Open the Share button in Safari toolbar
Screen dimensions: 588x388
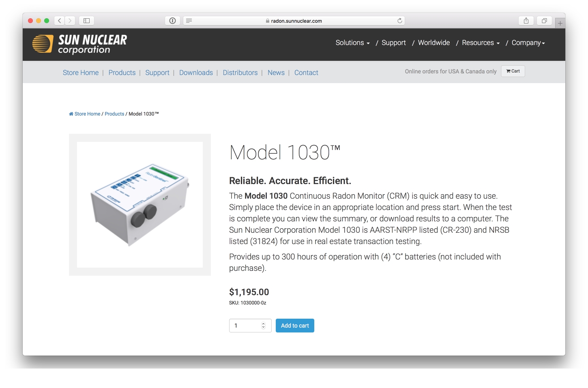point(526,21)
